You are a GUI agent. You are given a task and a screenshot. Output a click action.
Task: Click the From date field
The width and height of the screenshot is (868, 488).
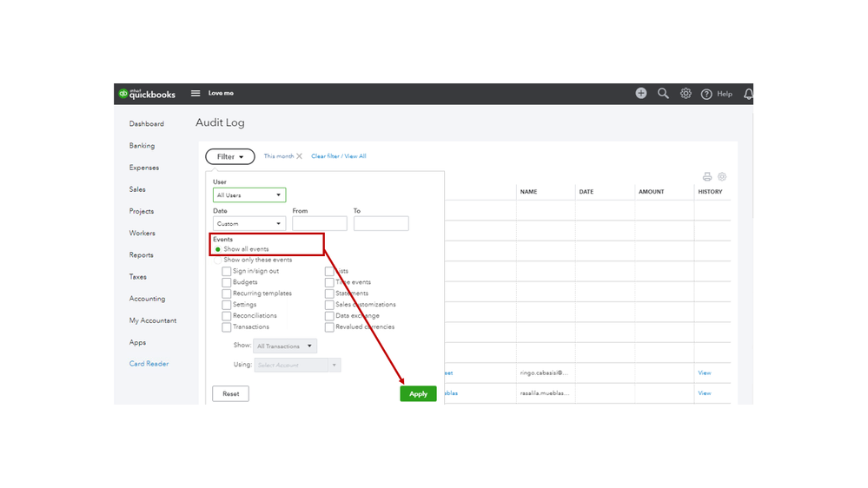[x=320, y=223]
